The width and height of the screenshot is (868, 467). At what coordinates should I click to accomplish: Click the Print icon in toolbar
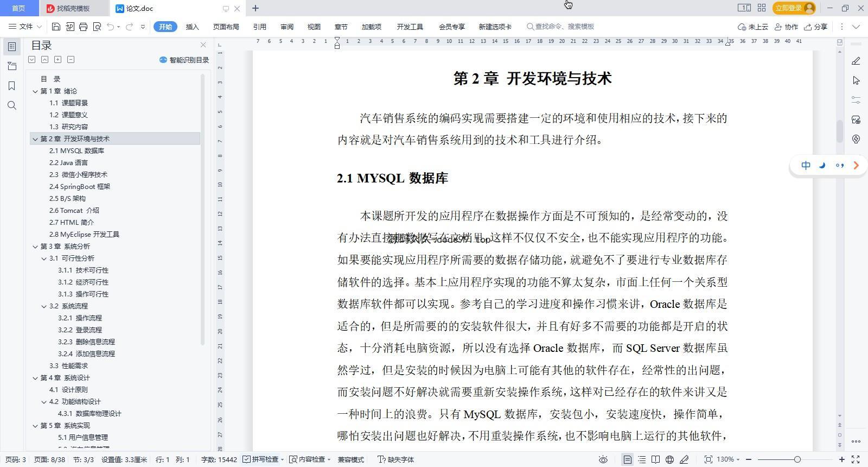83,27
